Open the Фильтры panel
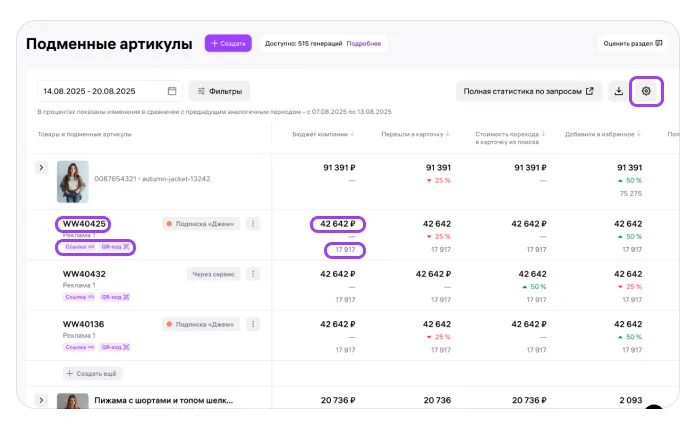The height and width of the screenshot is (431, 696). point(220,92)
